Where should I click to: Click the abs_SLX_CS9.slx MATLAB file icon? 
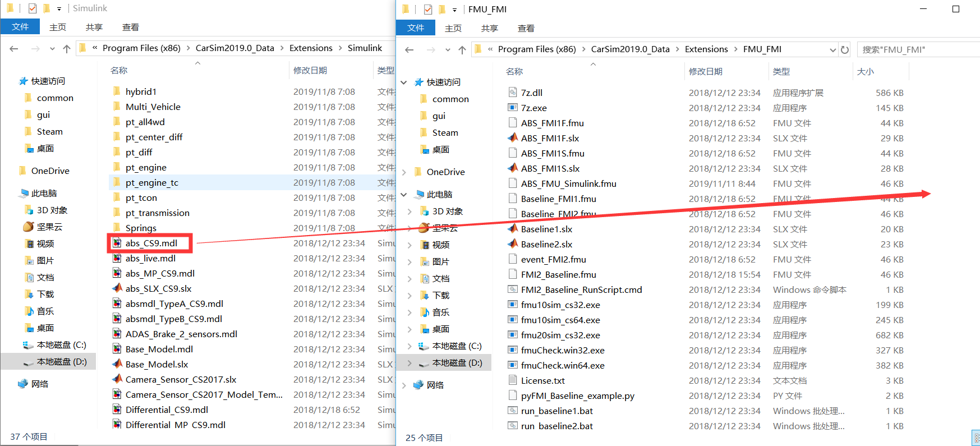[x=117, y=288]
